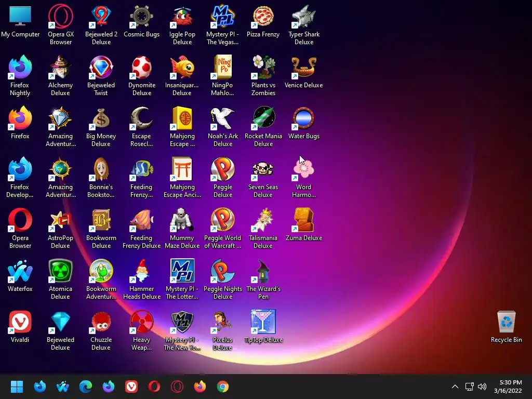Click the Escape Rosecliff moon icon
532x399 pixels.
point(141,118)
